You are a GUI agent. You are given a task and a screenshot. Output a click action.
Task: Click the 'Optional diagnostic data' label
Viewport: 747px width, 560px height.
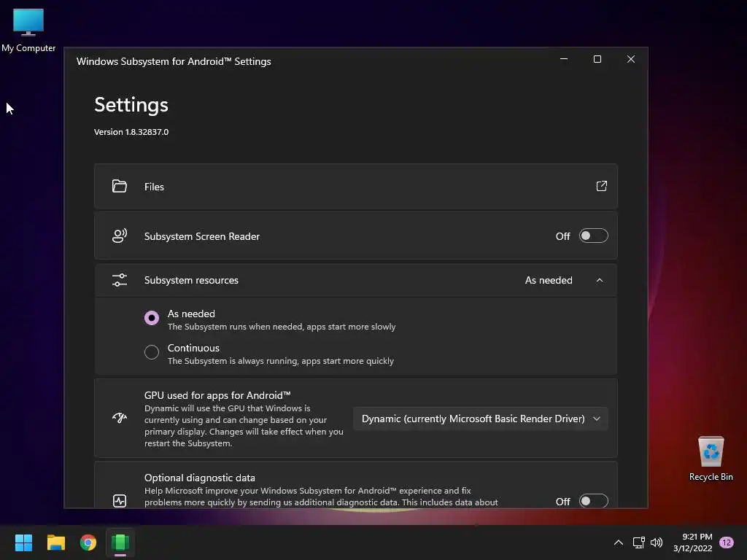(x=200, y=478)
